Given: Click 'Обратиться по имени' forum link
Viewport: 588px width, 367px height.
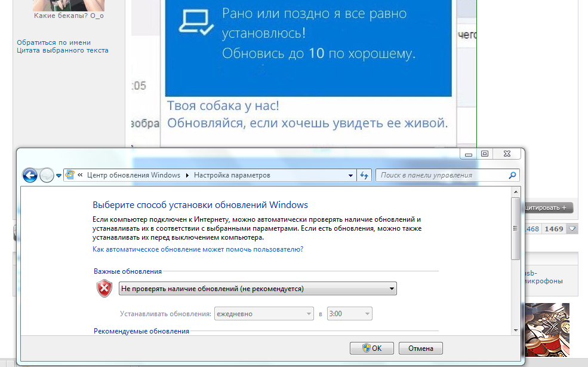Looking at the screenshot, I should 54,42.
